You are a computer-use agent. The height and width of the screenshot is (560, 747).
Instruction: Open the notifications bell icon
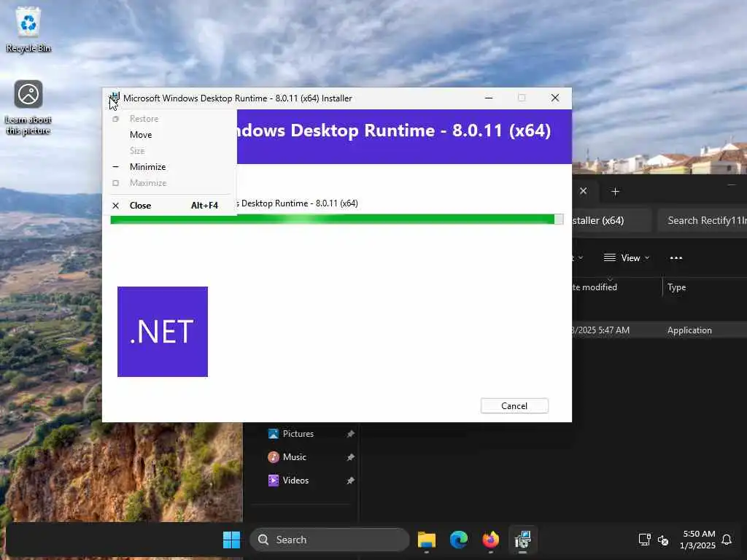(727, 540)
